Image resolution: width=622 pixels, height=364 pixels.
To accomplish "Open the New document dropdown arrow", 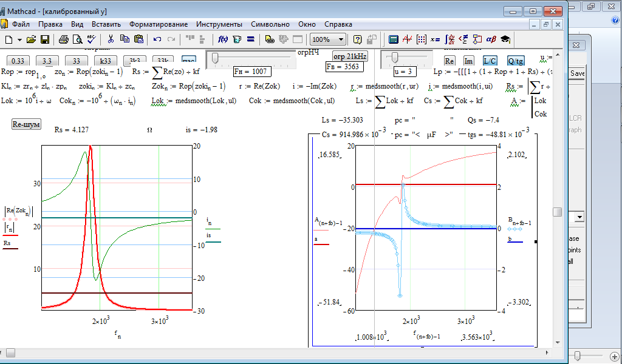I will [19, 39].
